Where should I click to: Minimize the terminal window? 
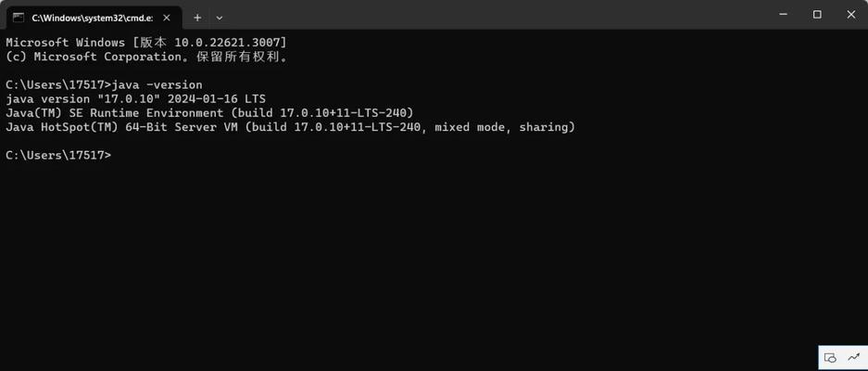tap(784, 15)
